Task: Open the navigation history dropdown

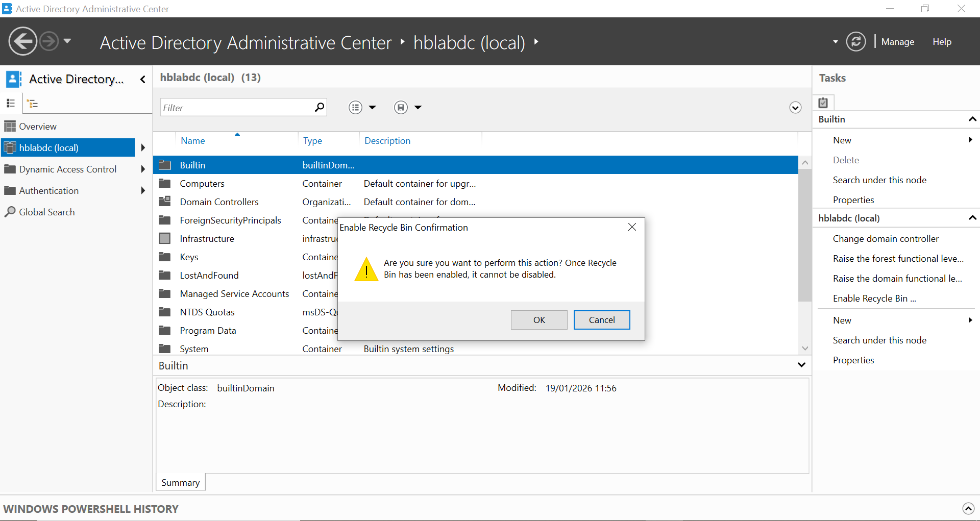Action: tap(67, 41)
